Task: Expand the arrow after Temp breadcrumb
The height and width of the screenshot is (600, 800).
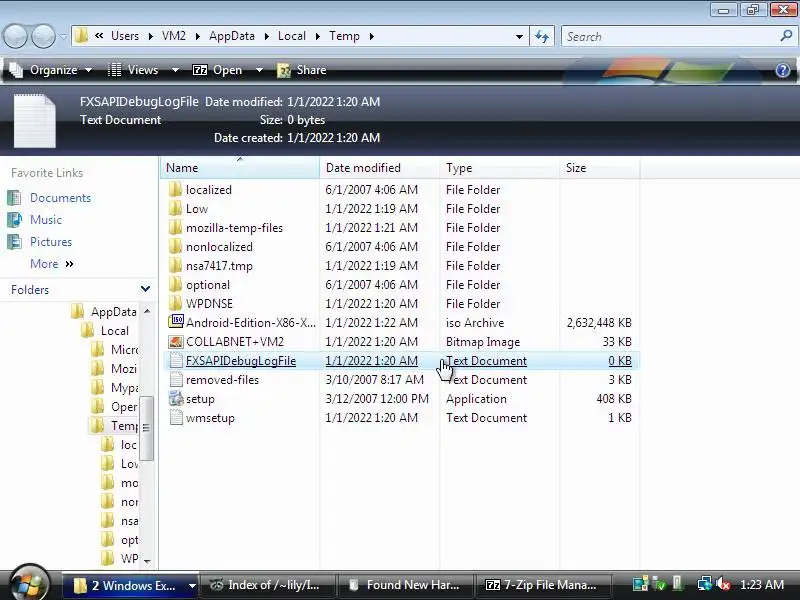Action: (371, 36)
